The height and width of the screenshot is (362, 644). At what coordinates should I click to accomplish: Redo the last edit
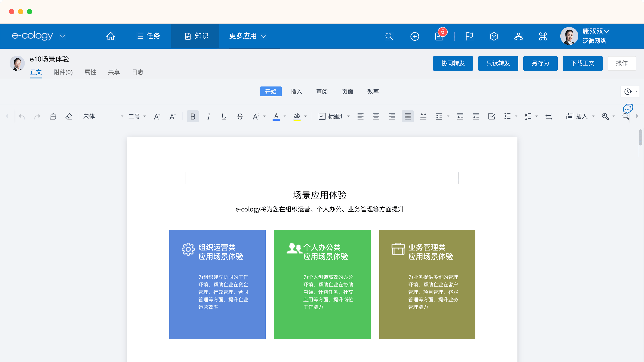(37, 116)
